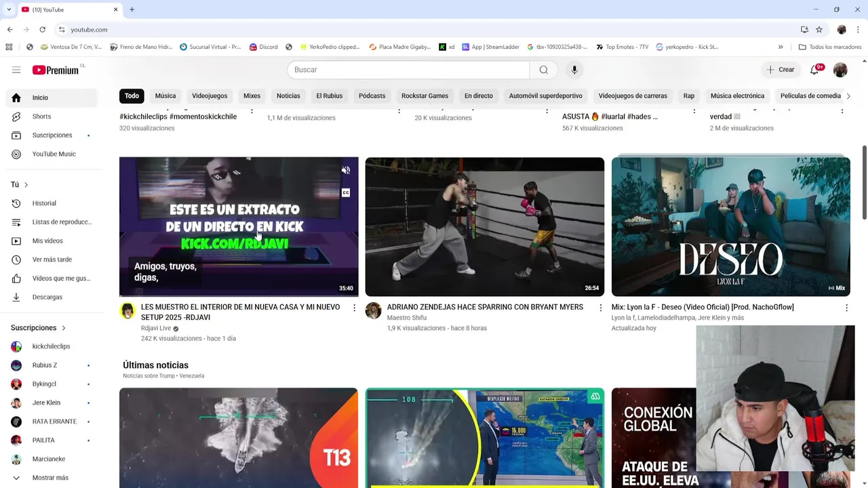Expand the Tú section chevron
This screenshot has height=488, width=868.
pos(26,184)
